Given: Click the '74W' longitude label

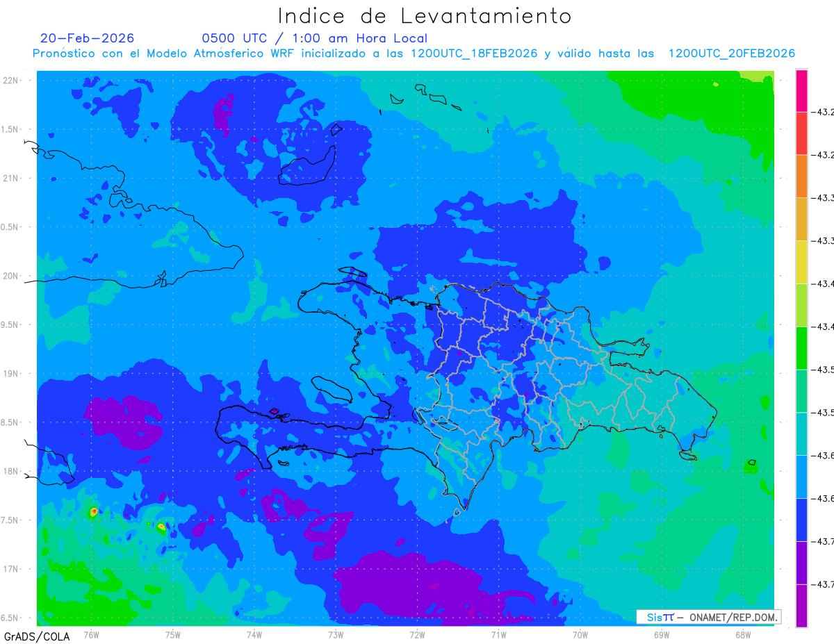Looking at the screenshot, I should [254, 634].
